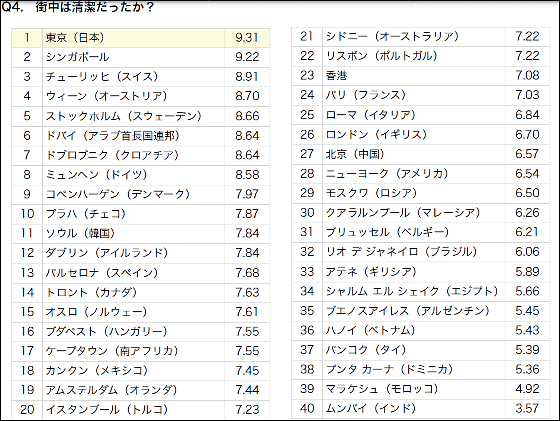The width and height of the screenshot is (560, 421).
Task: Select ドバイ（アラブ首長国連邦） row
Action: [140, 136]
